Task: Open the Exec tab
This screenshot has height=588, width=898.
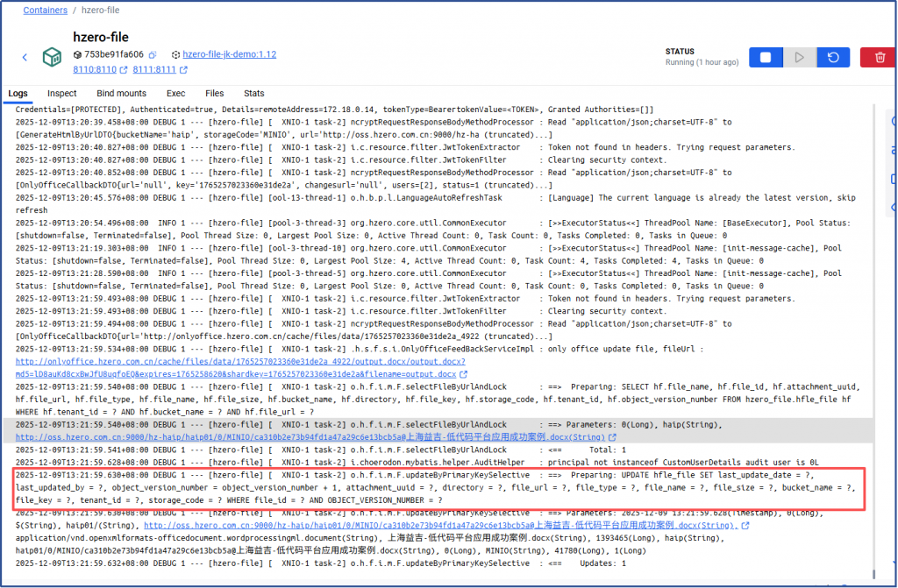Action: (x=175, y=93)
